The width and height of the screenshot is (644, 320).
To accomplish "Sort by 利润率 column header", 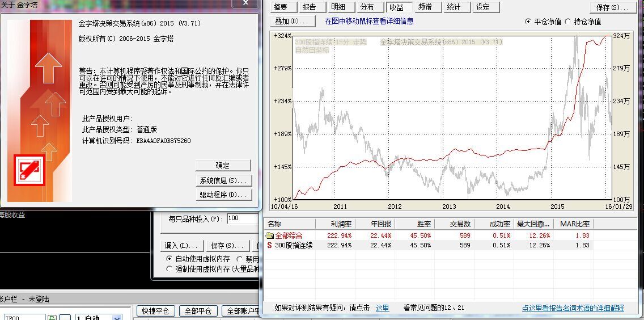I will coord(335,224).
